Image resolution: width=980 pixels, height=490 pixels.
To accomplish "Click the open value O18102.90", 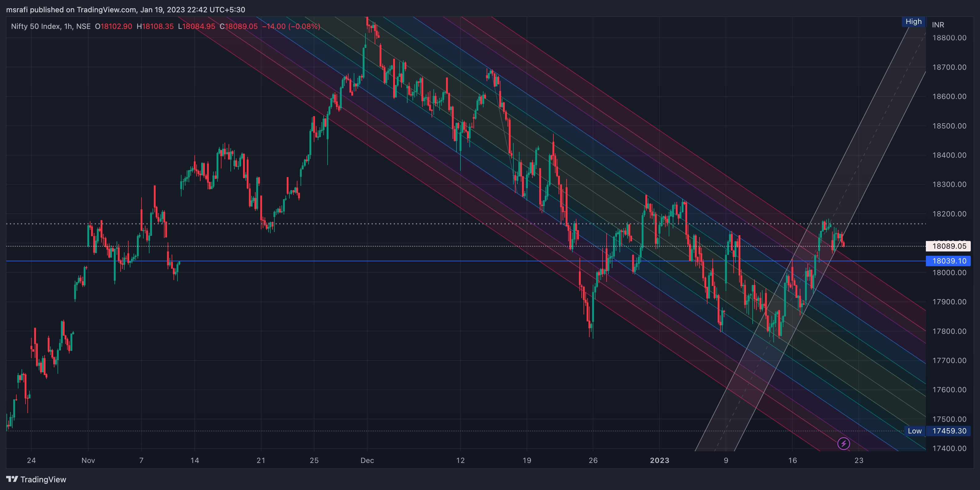I will pyautogui.click(x=114, y=26).
